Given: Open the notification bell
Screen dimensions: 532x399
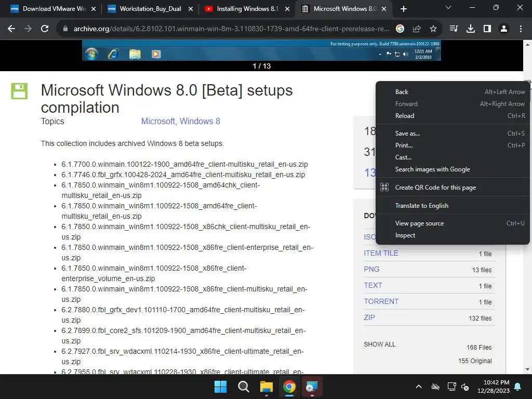Looking at the screenshot, I should (x=518, y=387).
